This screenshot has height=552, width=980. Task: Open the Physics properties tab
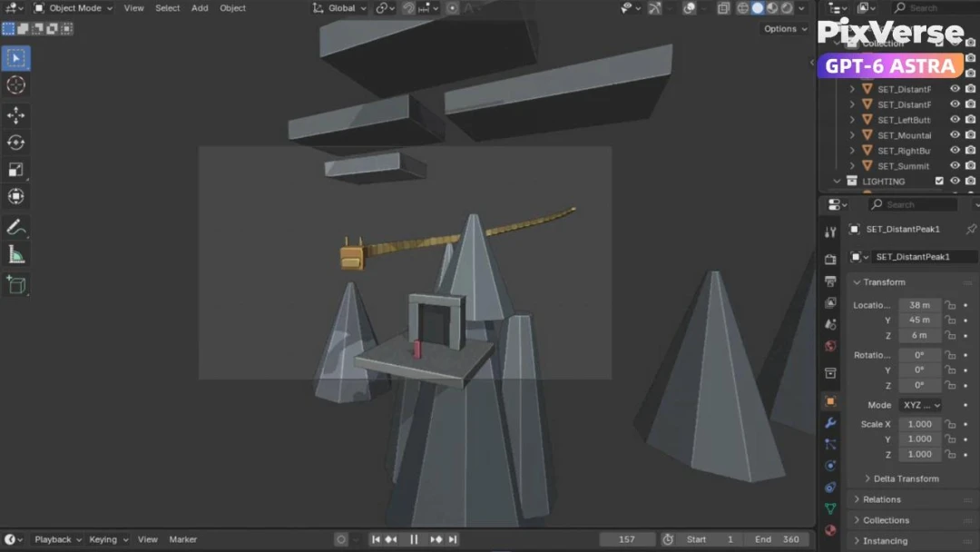tap(830, 466)
